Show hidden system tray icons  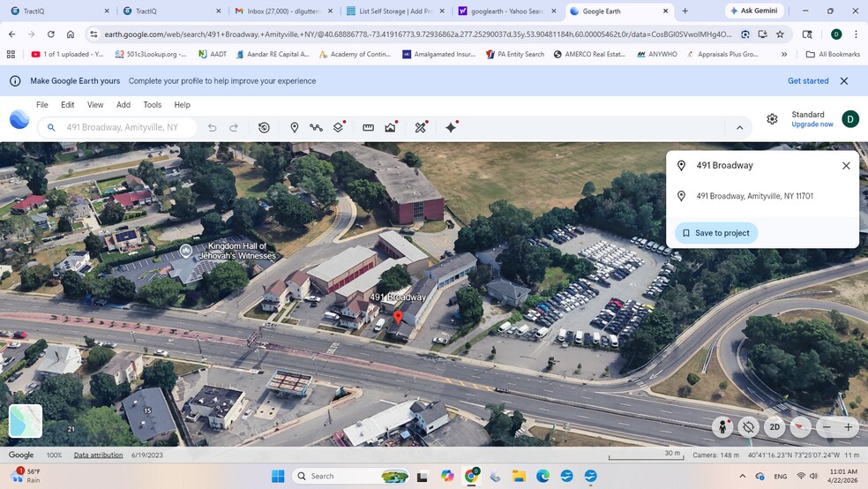[743, 476]
